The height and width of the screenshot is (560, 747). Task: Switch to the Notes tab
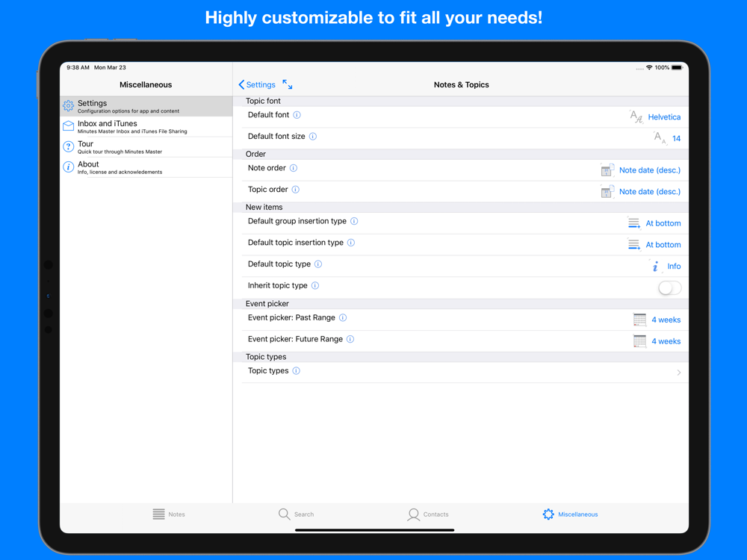point(168,514)
